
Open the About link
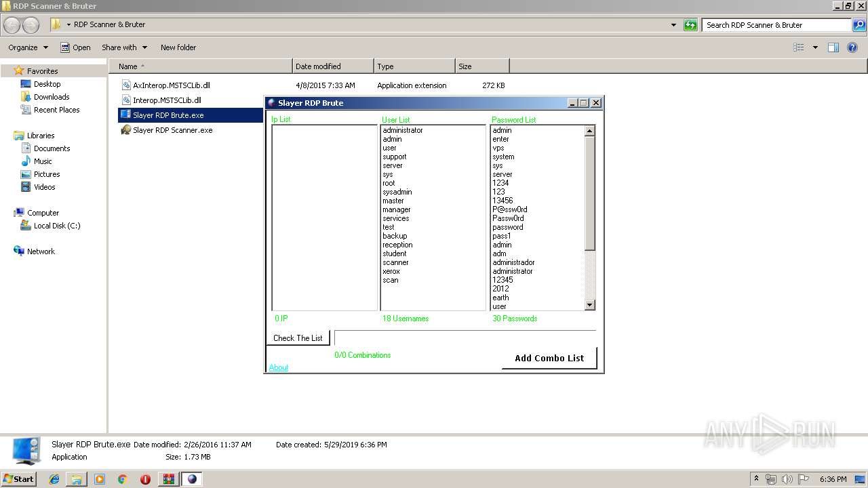(279, 367)
